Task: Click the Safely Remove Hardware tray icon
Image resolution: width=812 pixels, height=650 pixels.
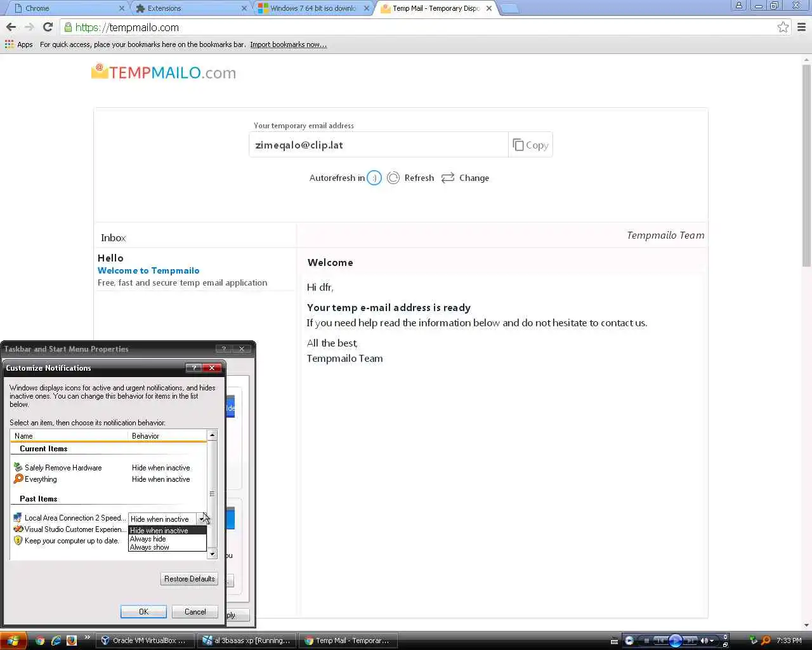Action: 754,640
